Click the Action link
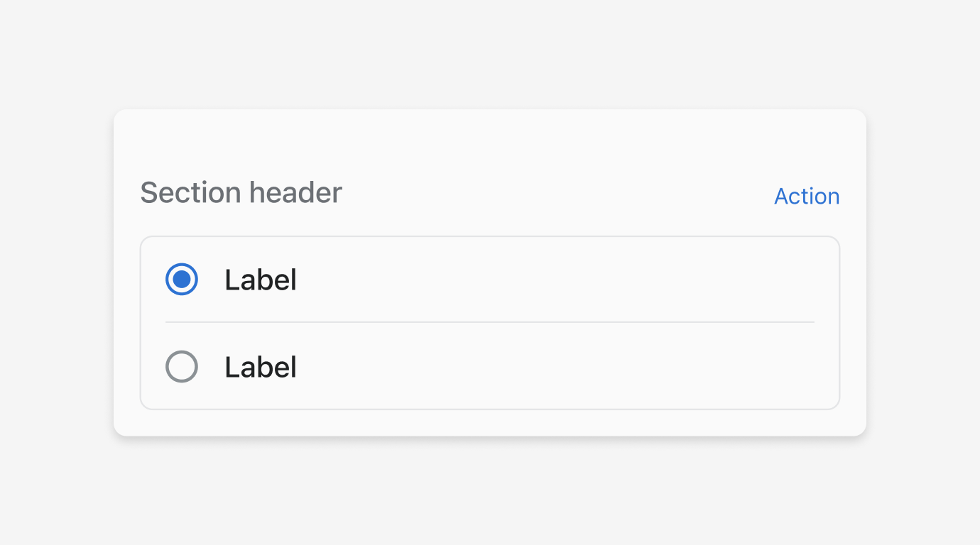Viewport: 980px width, 545px height. click(x=807, y=196)
